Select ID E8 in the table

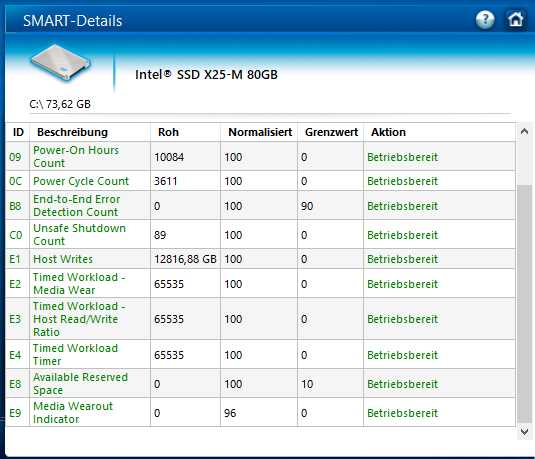click(15, 384)
